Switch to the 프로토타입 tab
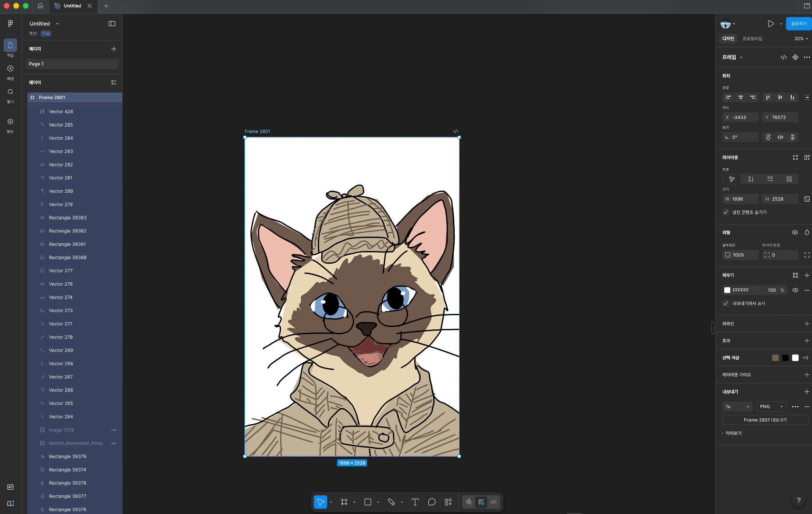812x514 pixels. pos(752,39)
